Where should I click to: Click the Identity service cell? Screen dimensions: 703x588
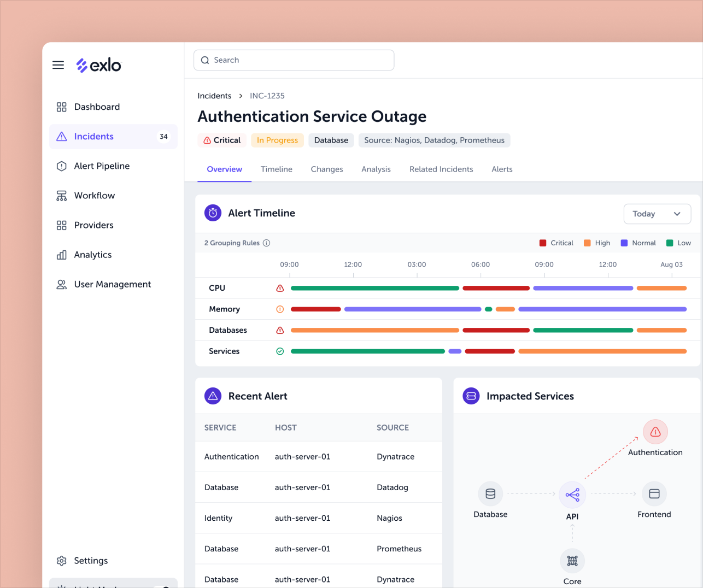pyautogui.click(x=218, y=518)
